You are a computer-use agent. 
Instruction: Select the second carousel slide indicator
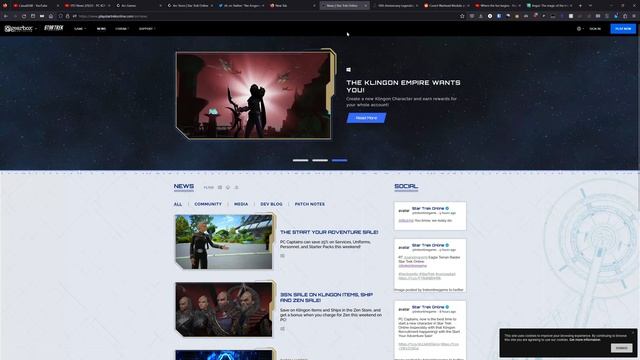[x=320, y=160]
